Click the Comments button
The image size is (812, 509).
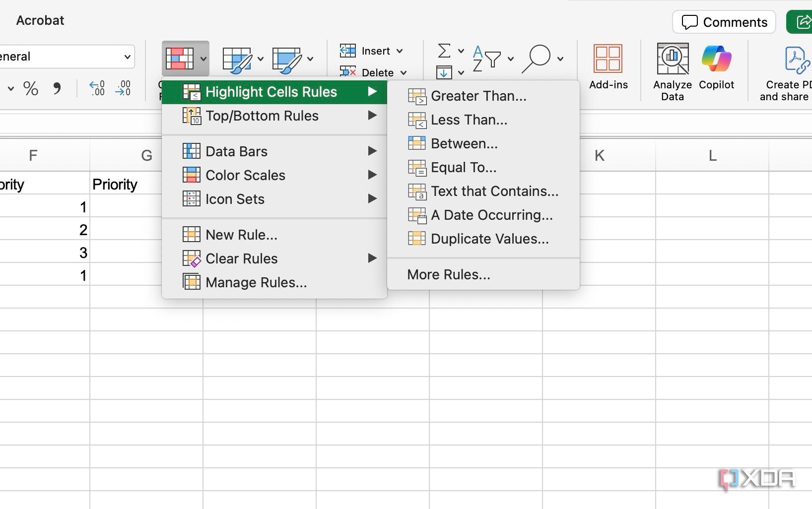(x=724, y=22)
